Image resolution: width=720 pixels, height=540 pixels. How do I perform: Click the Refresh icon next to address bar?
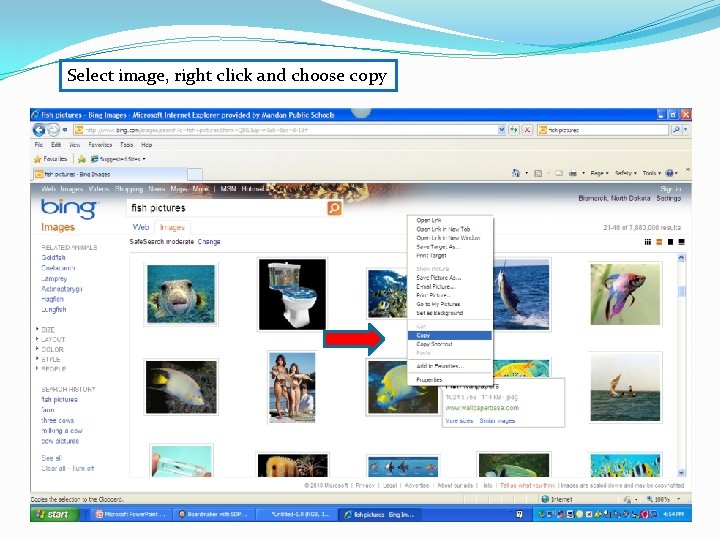pos(513,130)
